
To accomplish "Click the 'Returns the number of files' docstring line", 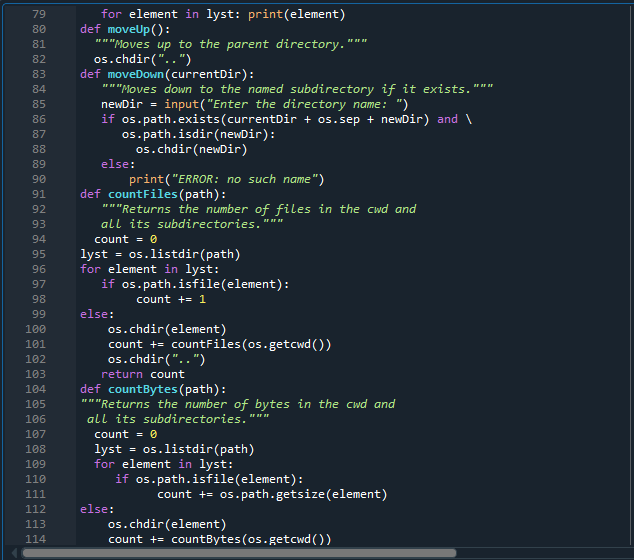I will (x=259, y=209).
